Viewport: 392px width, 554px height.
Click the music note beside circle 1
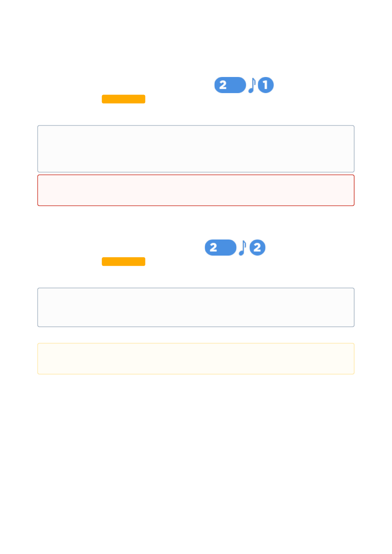252,85
